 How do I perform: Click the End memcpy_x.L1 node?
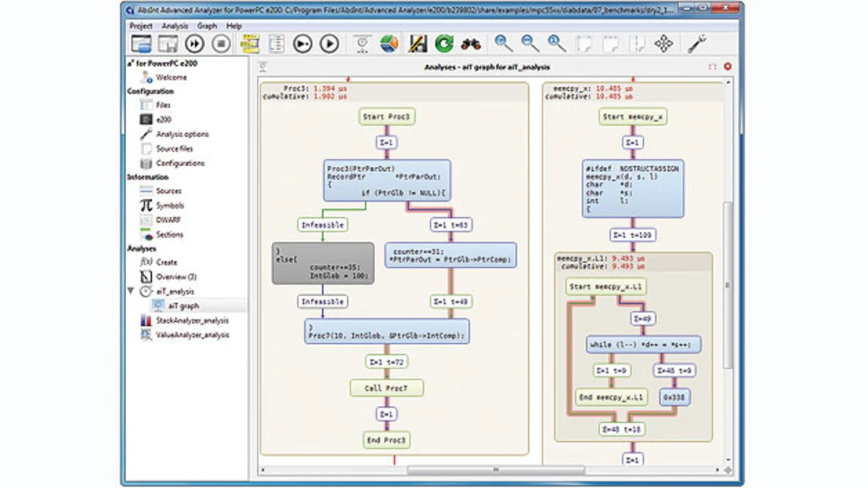[x=611, y=396]
